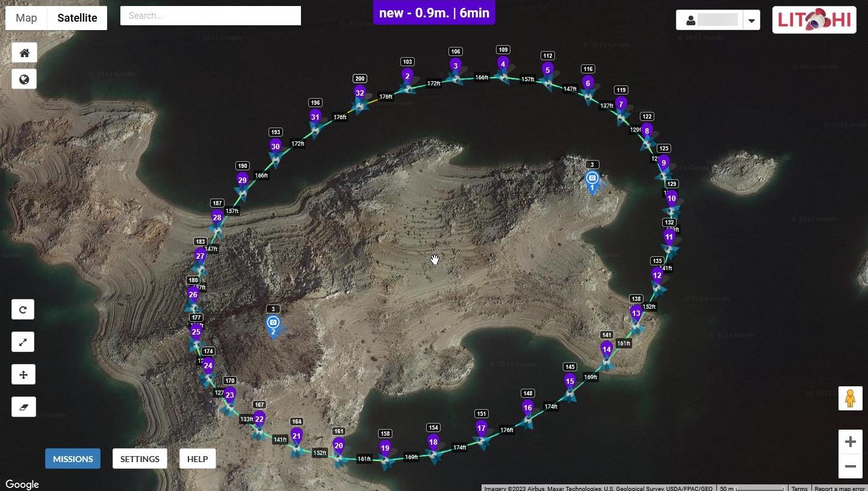This screenshot has width=868, height=491.
Task: Open the SETTINGS menu
Action: tap(140, 459)
